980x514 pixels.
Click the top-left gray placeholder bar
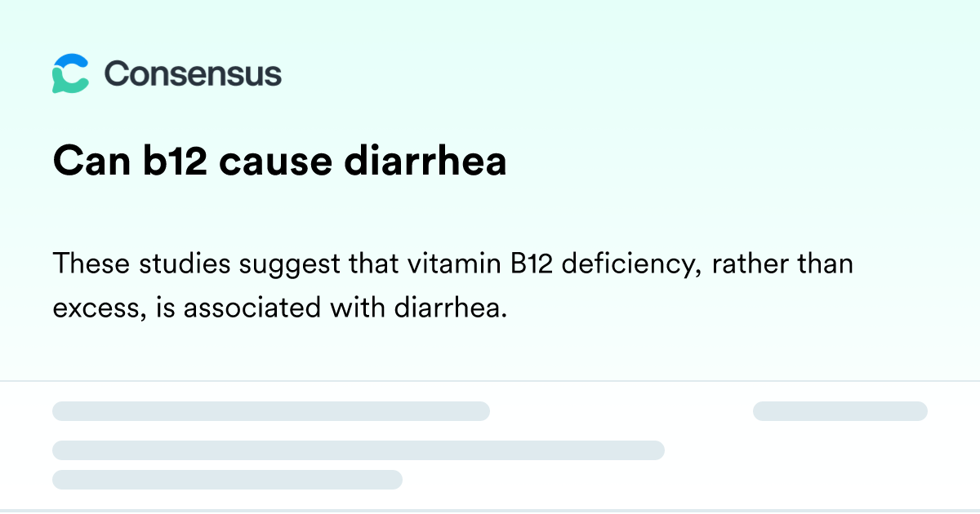(x=271, y=411)
